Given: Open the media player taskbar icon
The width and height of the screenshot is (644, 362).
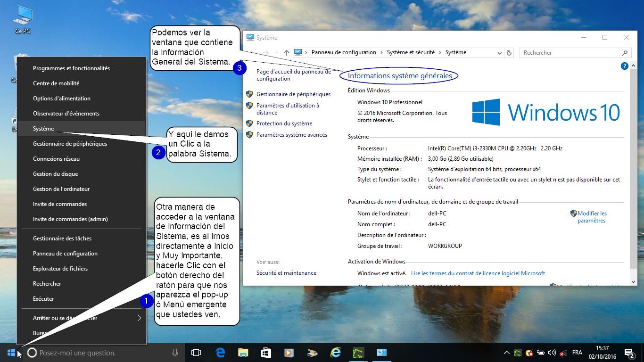Looking at the screenshot, I should click(289, 353).
